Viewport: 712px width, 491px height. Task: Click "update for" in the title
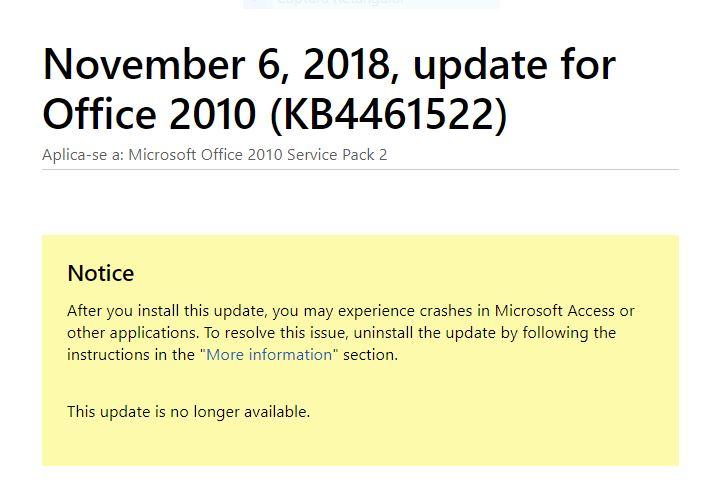514,66
